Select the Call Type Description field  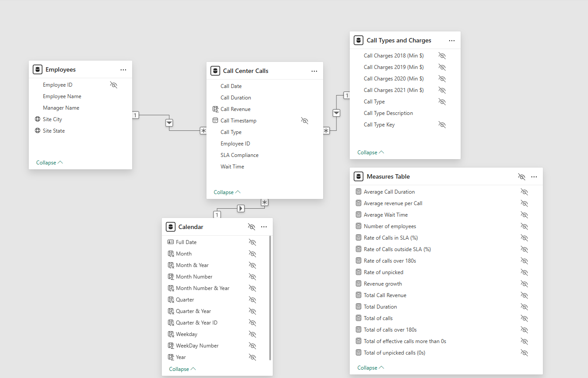388,113
